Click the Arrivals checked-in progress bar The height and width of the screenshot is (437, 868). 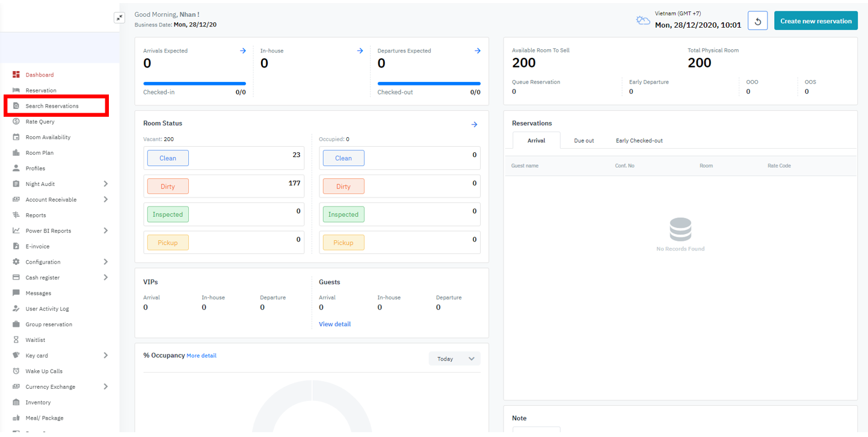pyautogui.click(x=194, y=84)
